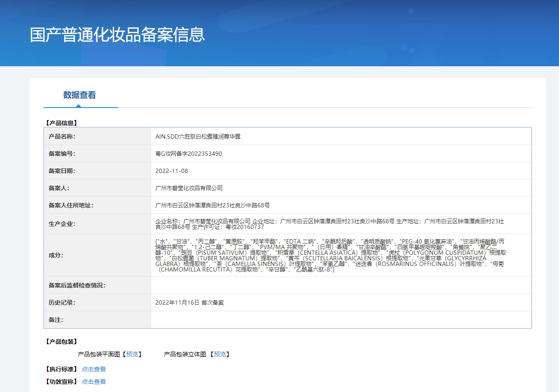This screenshot has width=559, height=392.
Task: Click the 备案后监督检查情况 label cell
Action: click(97, 285)
